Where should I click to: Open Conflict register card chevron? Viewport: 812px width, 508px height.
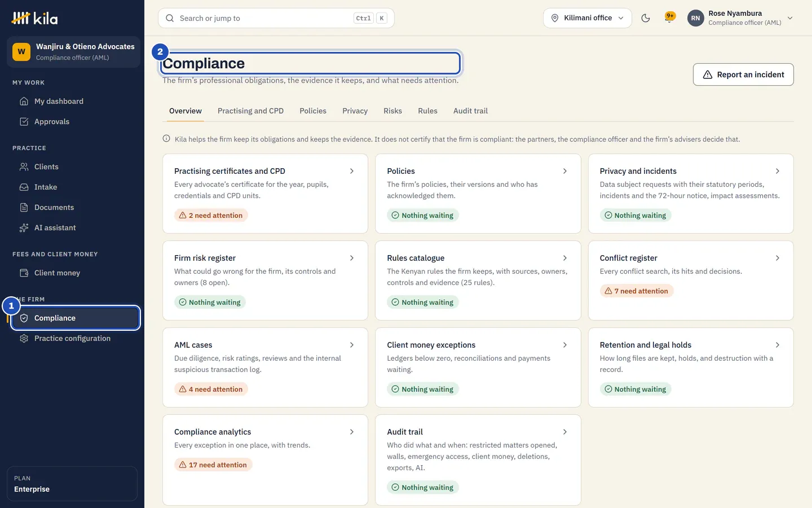tap(778, 258)
